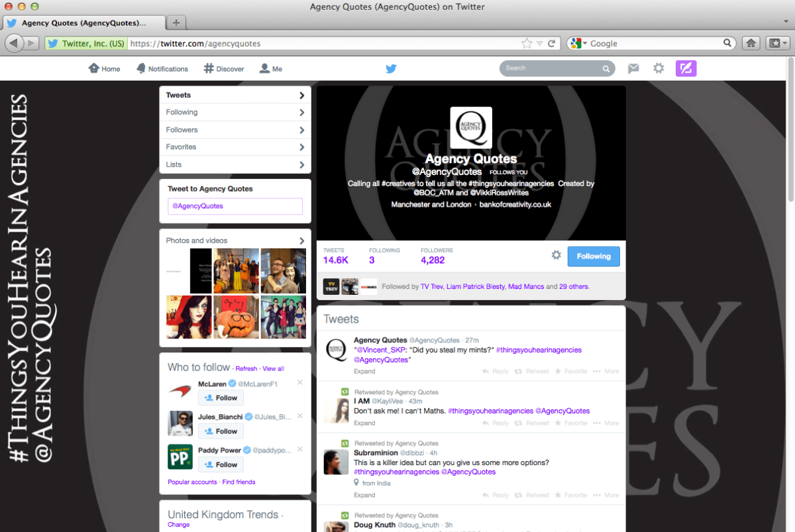Open the Discover tab
The width and height of the screenshot is (795, 532).
pos(223,69)
